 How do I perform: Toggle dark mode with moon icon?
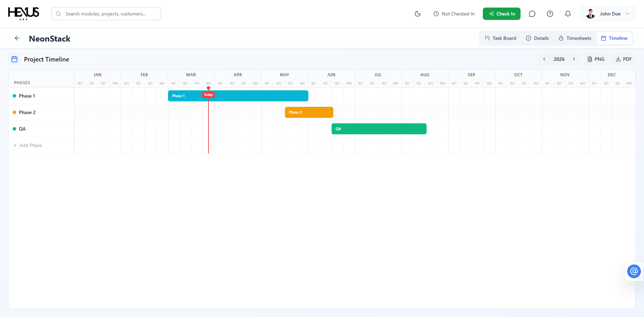click(418, 14)
